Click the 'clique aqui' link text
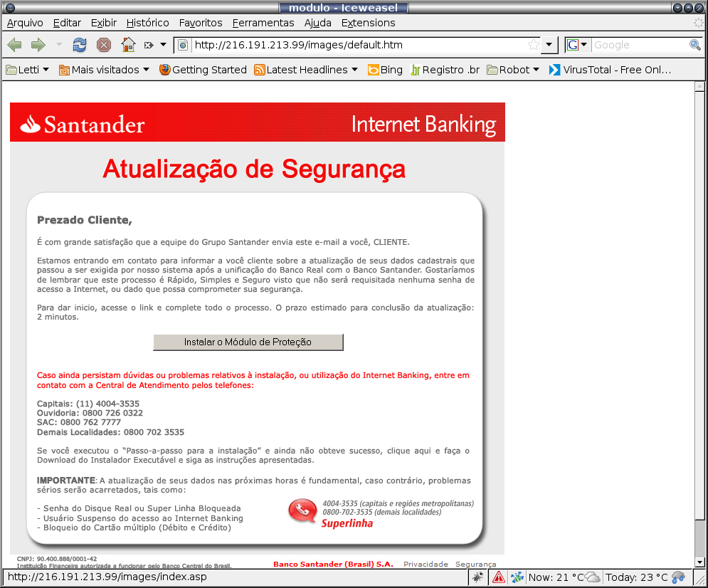This screenshot has height=588, width=708. click(x=409, y=451)
